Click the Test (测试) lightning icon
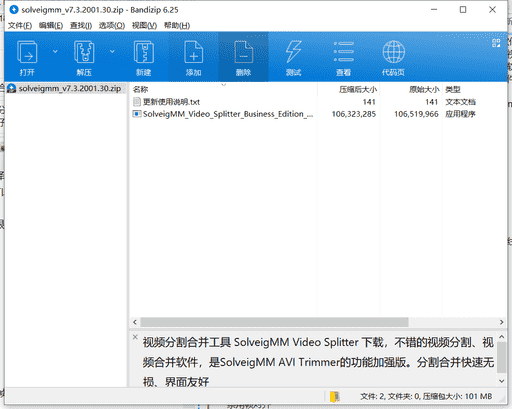512x409 pixels. click(293, 52)
